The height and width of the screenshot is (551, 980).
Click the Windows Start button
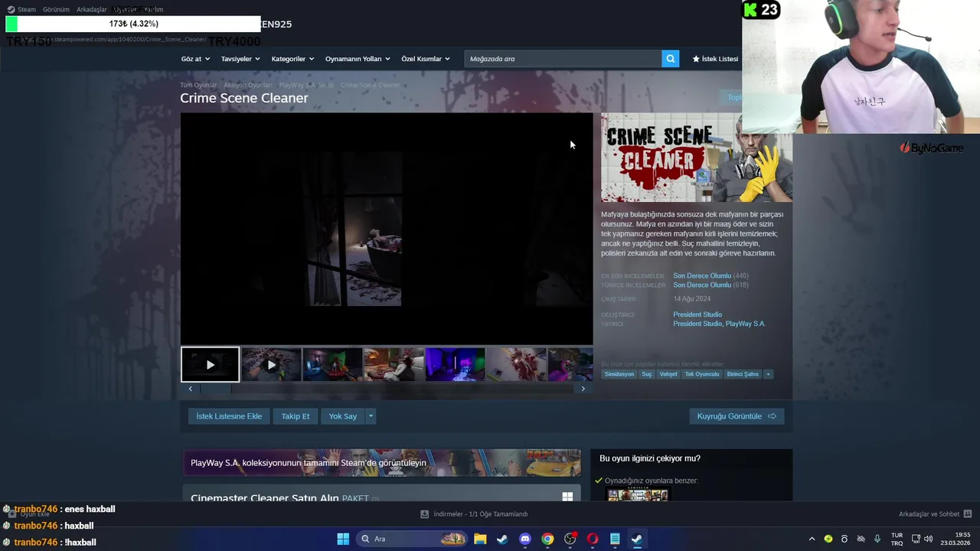click(x=343, y=539)
